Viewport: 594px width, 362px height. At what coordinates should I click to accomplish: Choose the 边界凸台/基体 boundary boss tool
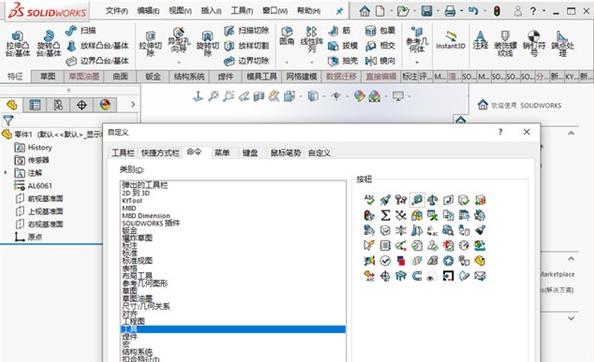pos(98,61)
